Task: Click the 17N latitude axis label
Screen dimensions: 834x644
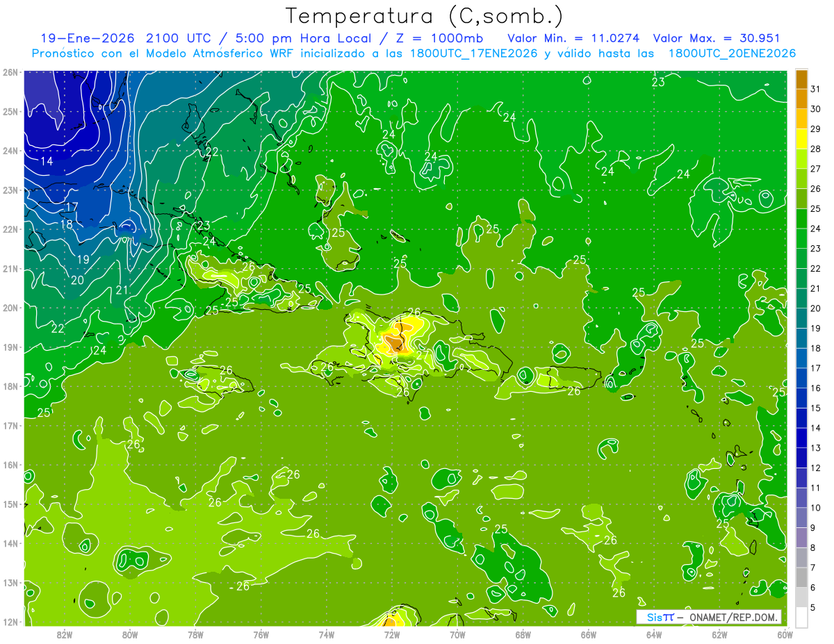Action: coord(10,426)
